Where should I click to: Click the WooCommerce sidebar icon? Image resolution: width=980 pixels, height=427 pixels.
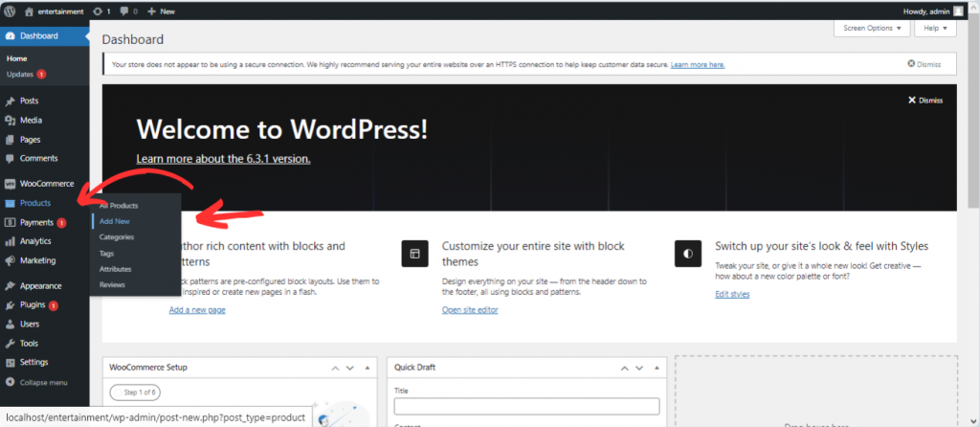pyautogui.click(x=10, y=184)
